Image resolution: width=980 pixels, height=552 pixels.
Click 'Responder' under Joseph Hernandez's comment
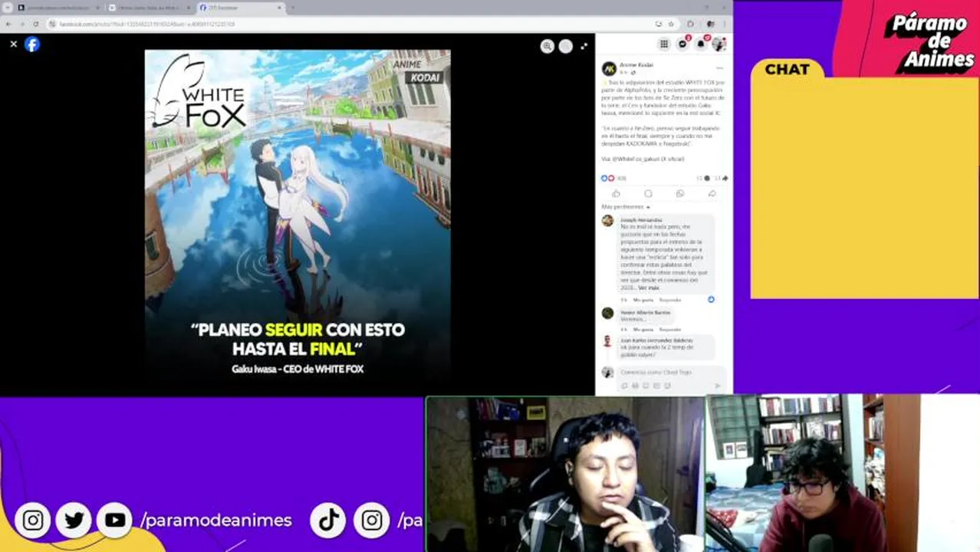point(670,300)
